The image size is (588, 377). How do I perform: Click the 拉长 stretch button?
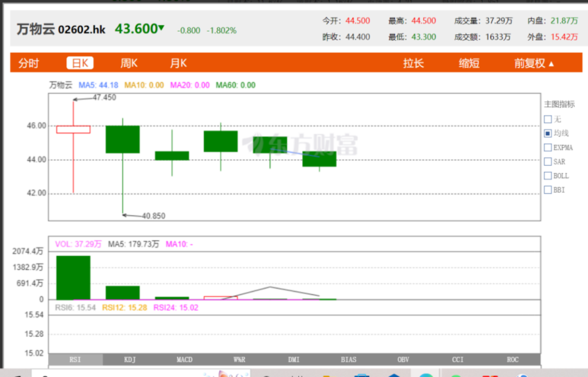coord(413,63)
